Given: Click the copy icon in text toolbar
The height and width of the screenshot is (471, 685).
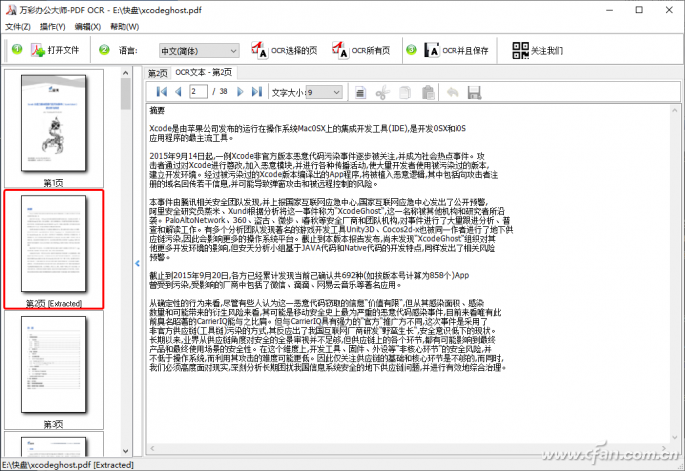Looking at the screenshot, I should tap(405, 92).
